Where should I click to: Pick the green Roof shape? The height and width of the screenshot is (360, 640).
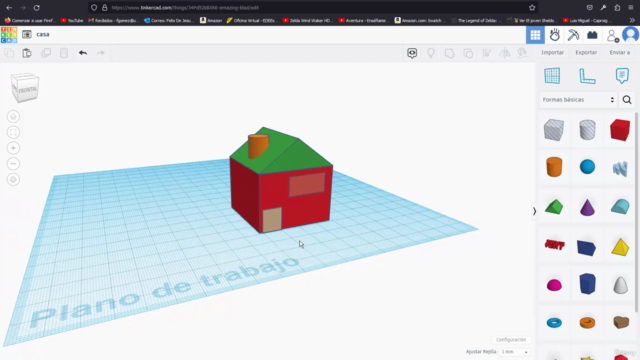pyautogui.click(x=554, y=207)
